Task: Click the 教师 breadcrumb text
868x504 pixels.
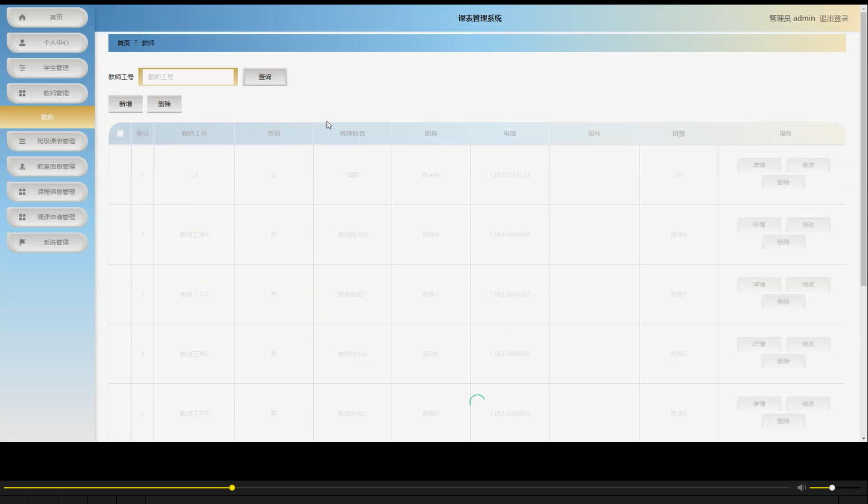Action: 148,43
